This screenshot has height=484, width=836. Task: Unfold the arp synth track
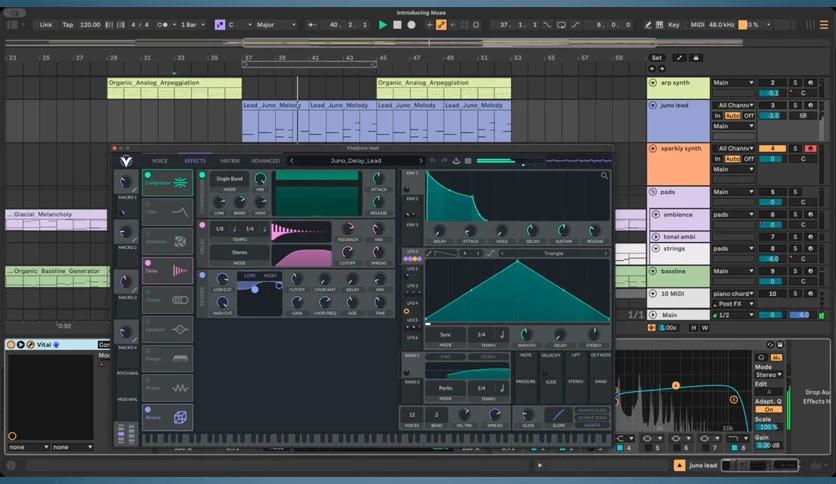tap(653, 83)
